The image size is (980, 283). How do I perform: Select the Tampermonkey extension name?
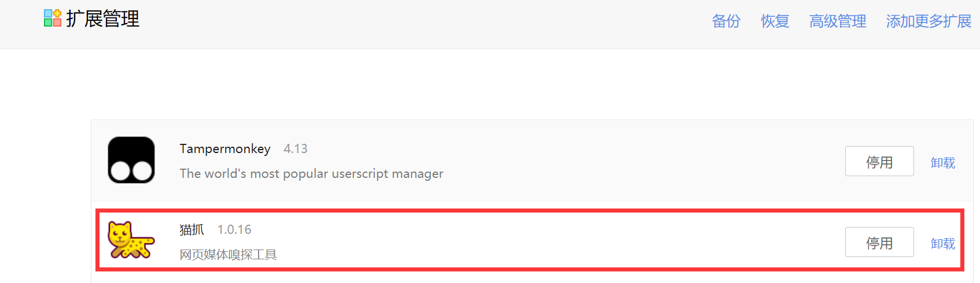pos(225,149)
